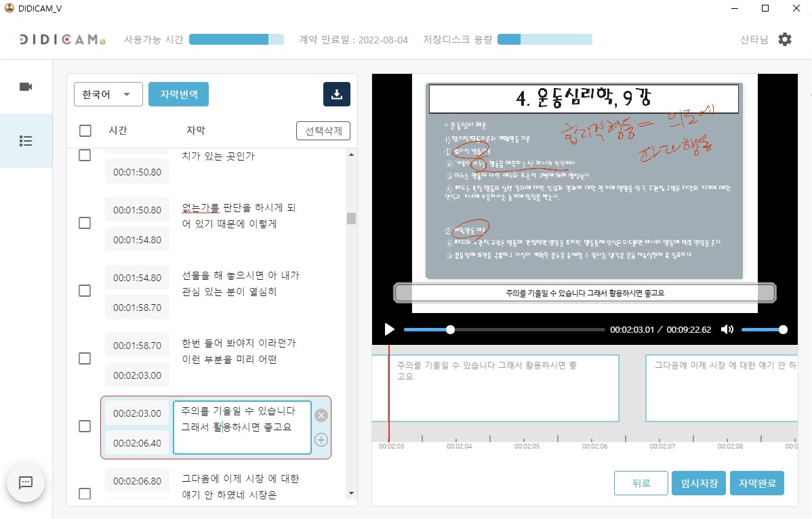Select subtitle text '치가 있는 곳인가'

click(218, 156)
